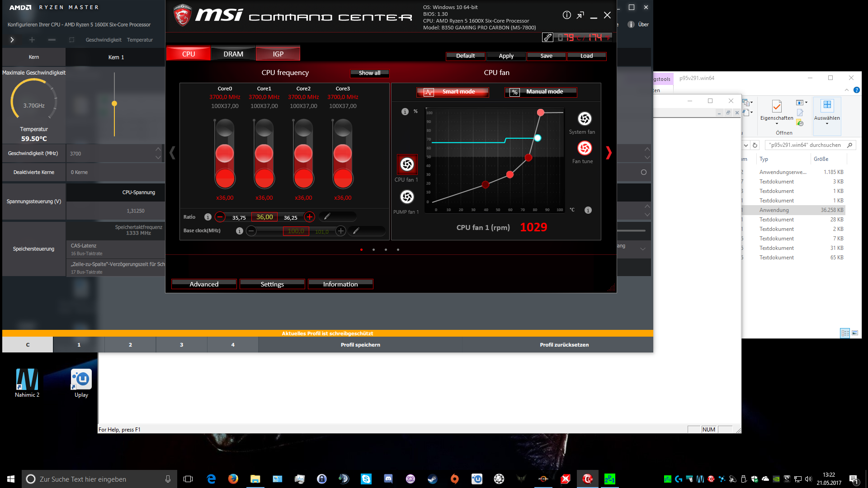The image size is (868, 488).
Task: Click the Show all button
Action: coord(369,73)
